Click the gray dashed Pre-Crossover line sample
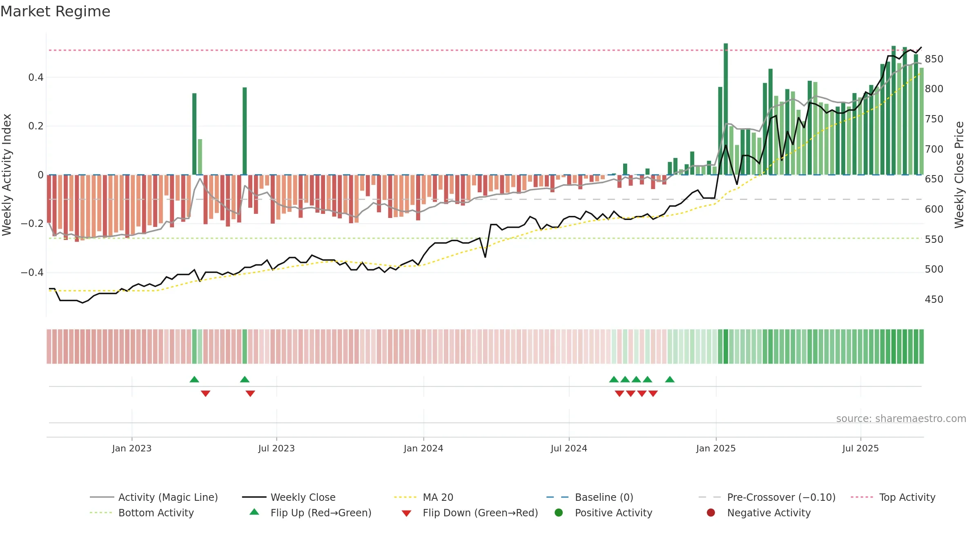Screen dimensions: 980x551 710,497
